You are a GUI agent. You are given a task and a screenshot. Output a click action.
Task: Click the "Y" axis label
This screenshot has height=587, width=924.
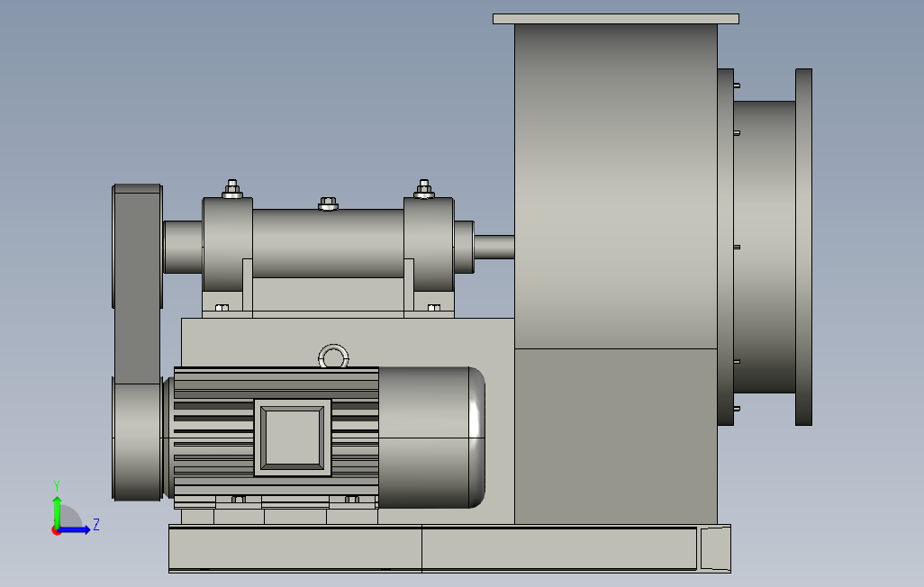point(57,486)
